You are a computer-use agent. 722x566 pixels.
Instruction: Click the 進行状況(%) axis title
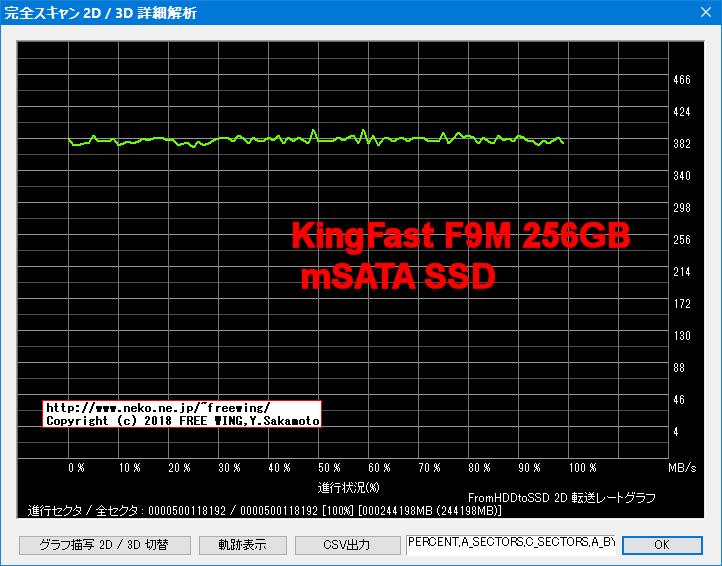point(349,487)
